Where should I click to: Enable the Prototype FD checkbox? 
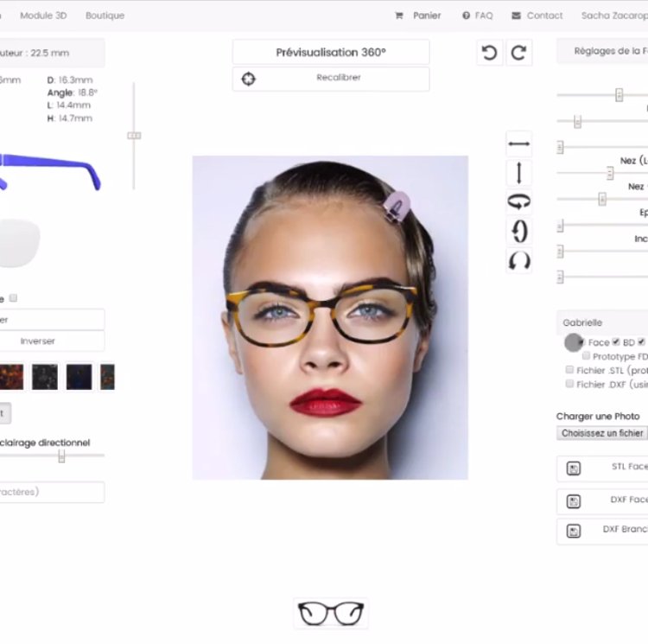586,355
